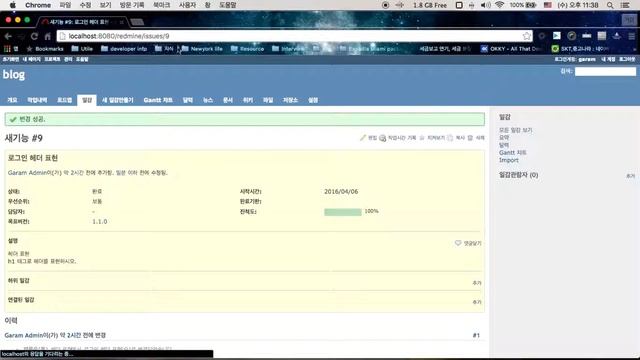Switch to the Gantt 차트 project tab
Image resolution: width=640 pixels, height=360 pixels.
[x=158, y=100]
